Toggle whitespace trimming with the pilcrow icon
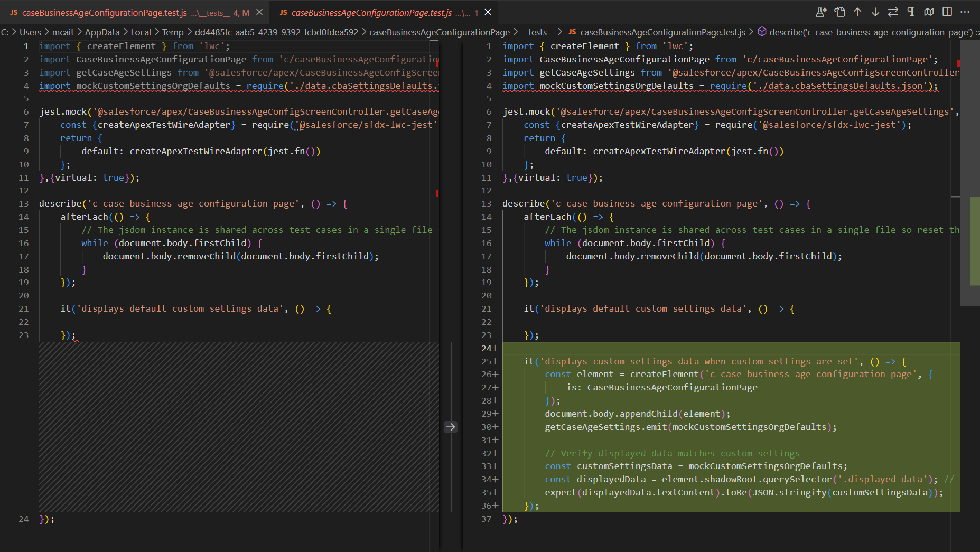Image resolution: width=980 pixels, height=552 pixels. click(911, 12)
